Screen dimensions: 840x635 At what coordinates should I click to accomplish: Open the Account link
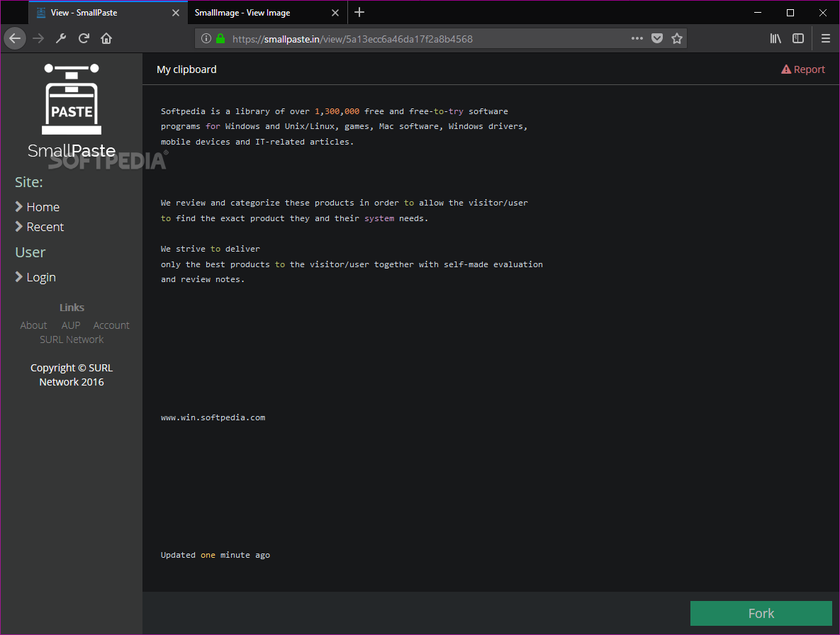tap(111, 325)
